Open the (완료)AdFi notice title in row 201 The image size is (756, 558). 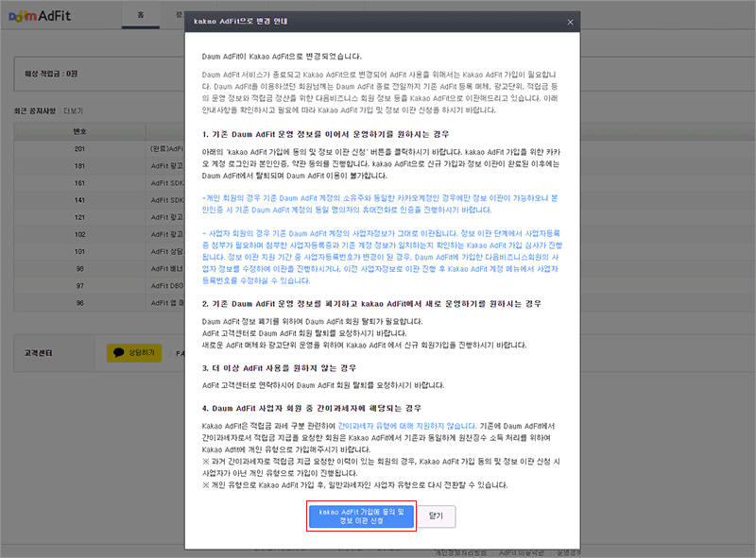(167, 149)
